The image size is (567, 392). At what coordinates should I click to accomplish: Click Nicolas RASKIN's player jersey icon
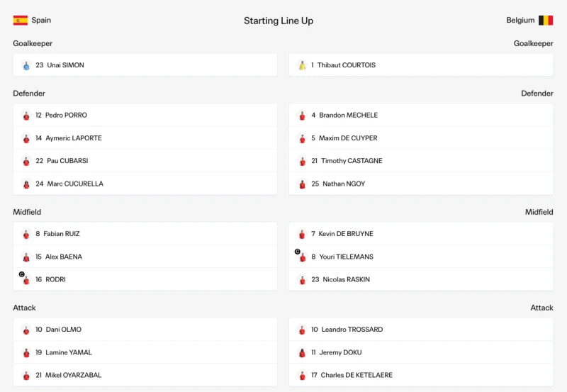click(302, 280)
